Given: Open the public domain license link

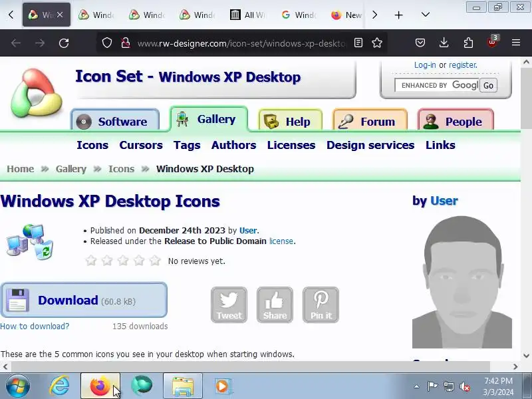Looking at the screenshot, I should click(281, 241).
